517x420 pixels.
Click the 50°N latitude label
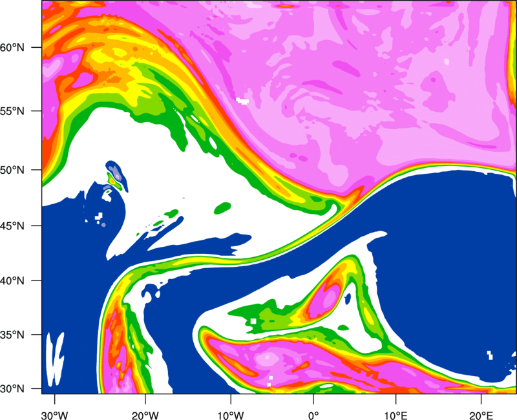[12, 170]
